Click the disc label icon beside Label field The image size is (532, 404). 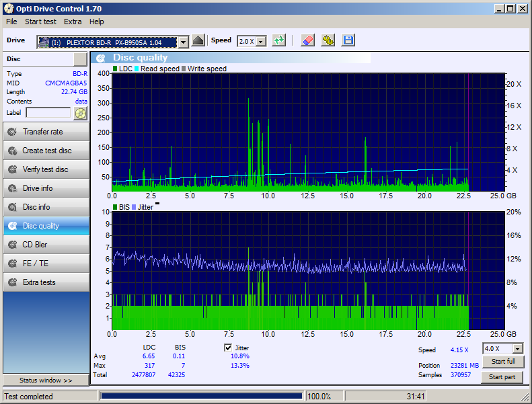[x=81, y=114]
